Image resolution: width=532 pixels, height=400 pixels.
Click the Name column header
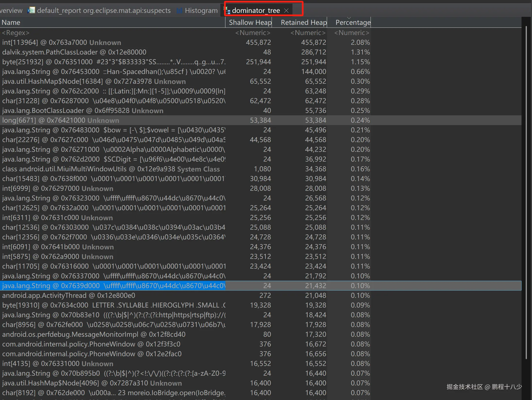pos(11,22)
